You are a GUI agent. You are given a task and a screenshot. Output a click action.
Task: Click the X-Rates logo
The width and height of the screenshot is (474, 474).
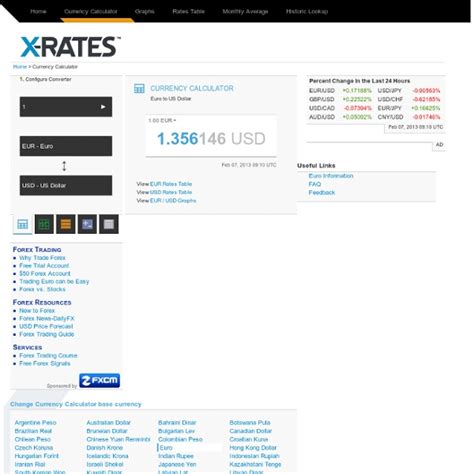70,47
